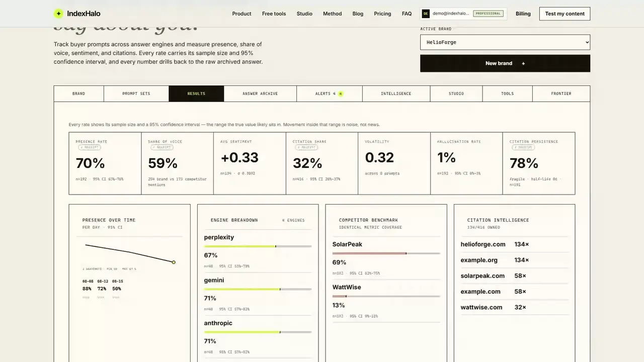Open the Product menu
644x362 pixels.
point(242,14)
